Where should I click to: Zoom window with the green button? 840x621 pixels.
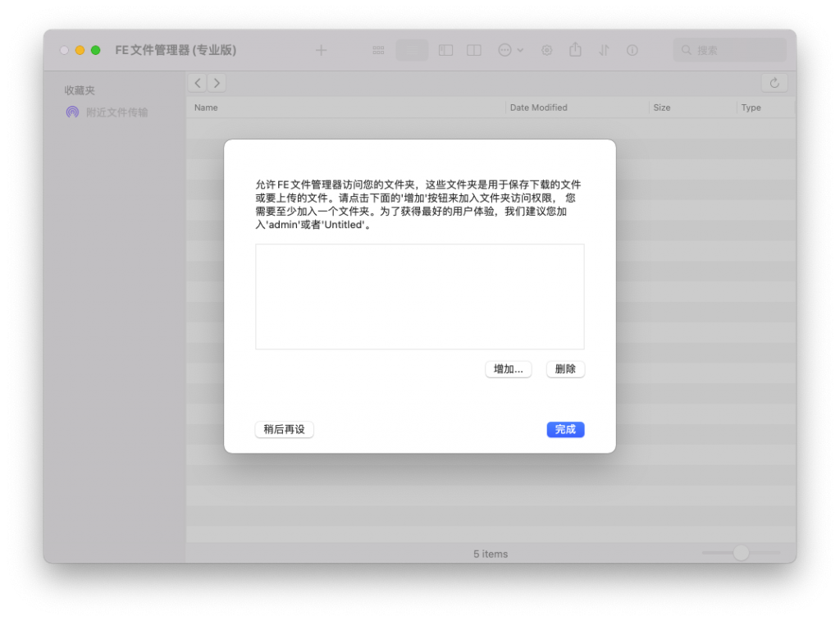click(x=95, y=50)
